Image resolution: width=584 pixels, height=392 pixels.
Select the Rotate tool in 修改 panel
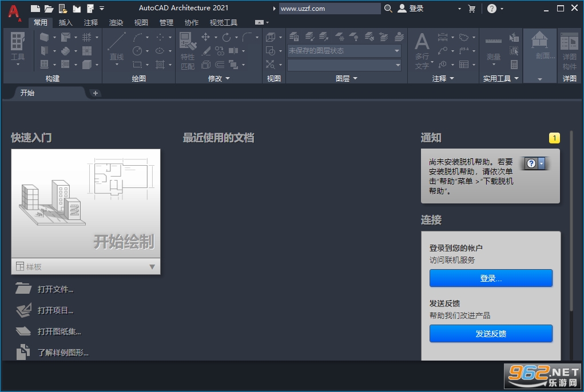click(x=227, y=37)
